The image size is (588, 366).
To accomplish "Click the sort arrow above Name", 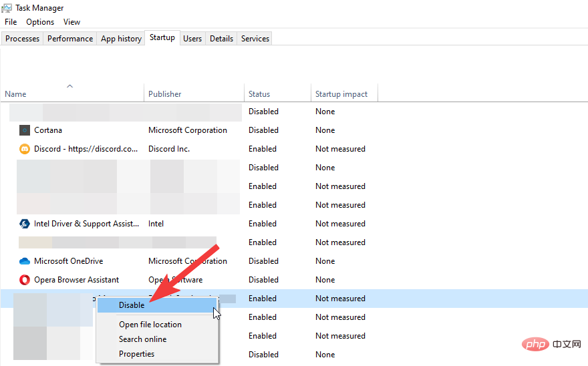I will (x=69, y=86).
